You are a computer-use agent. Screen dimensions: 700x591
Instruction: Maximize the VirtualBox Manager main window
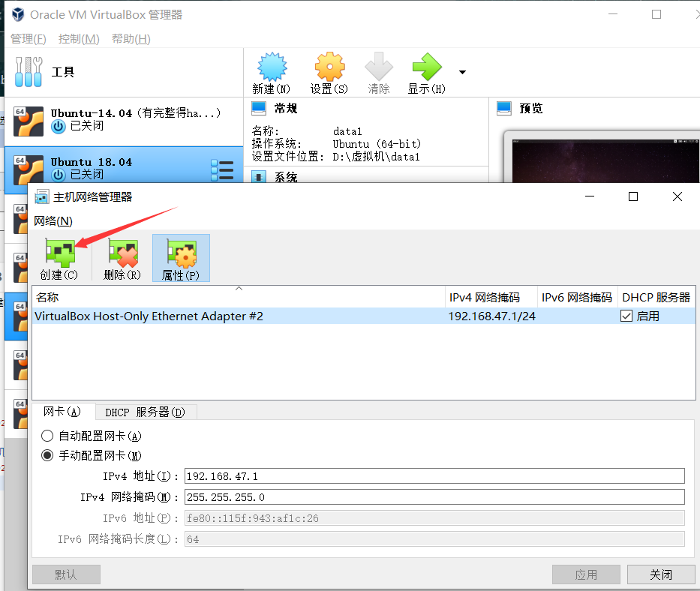(x=656, y=14)
